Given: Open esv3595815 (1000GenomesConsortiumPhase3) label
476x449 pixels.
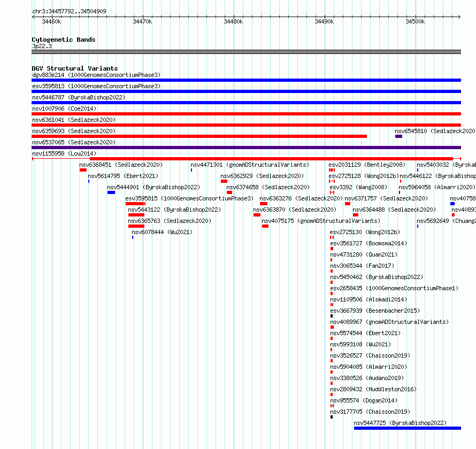Looking at the screenshot, I should [x=189, y=198].
